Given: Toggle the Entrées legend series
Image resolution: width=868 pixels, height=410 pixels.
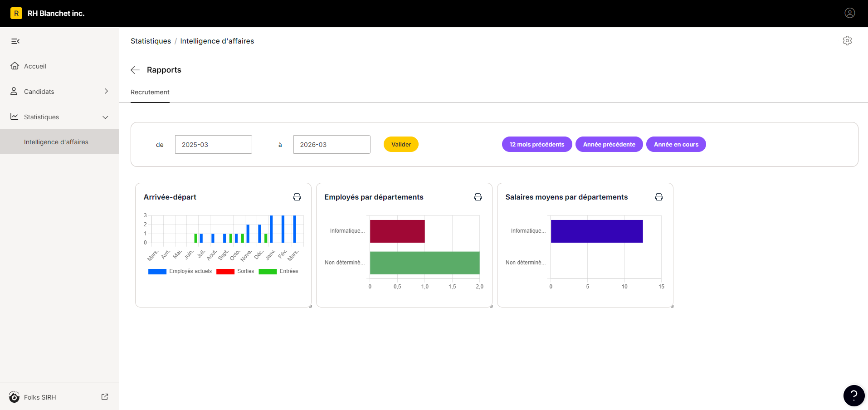Looking at the screenshot, I should click(278, 271).
